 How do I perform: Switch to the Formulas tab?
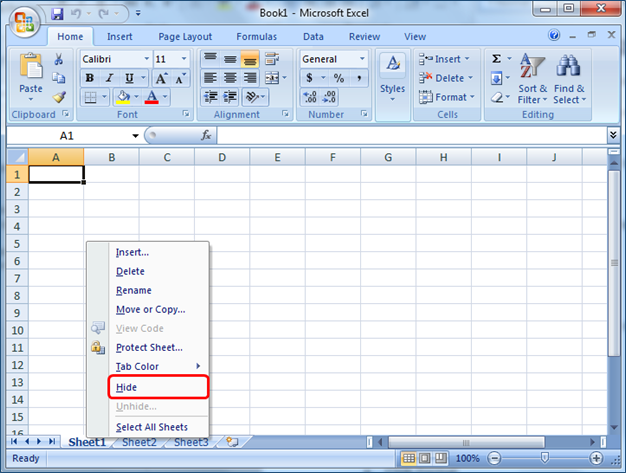tap(256, 37)
